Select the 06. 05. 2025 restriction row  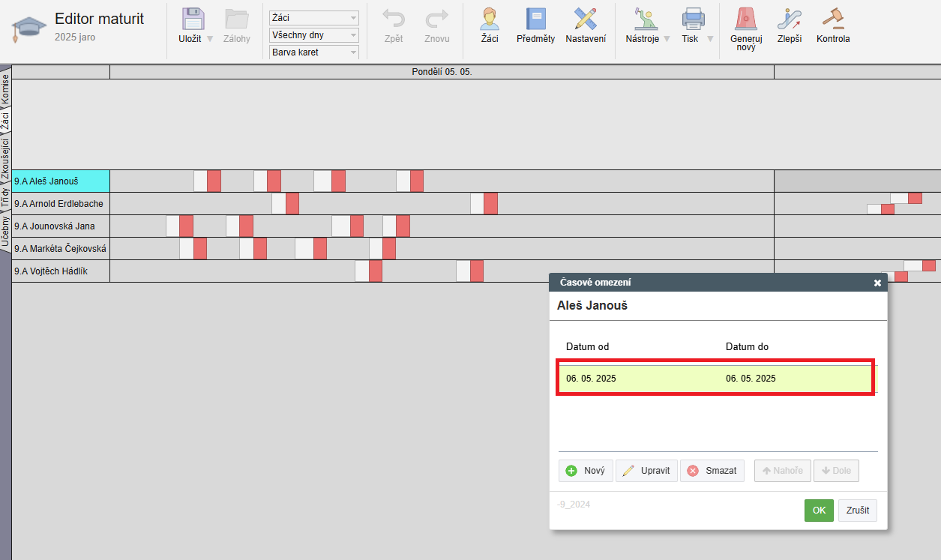coord(715,379)
